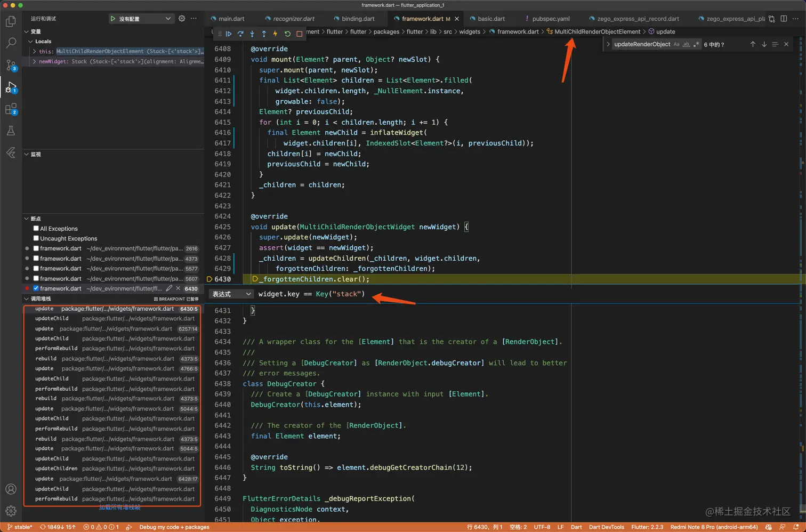Enable the Uncaught Exceptions checkbox
806x532 pixels.
(x=36, y=238)
